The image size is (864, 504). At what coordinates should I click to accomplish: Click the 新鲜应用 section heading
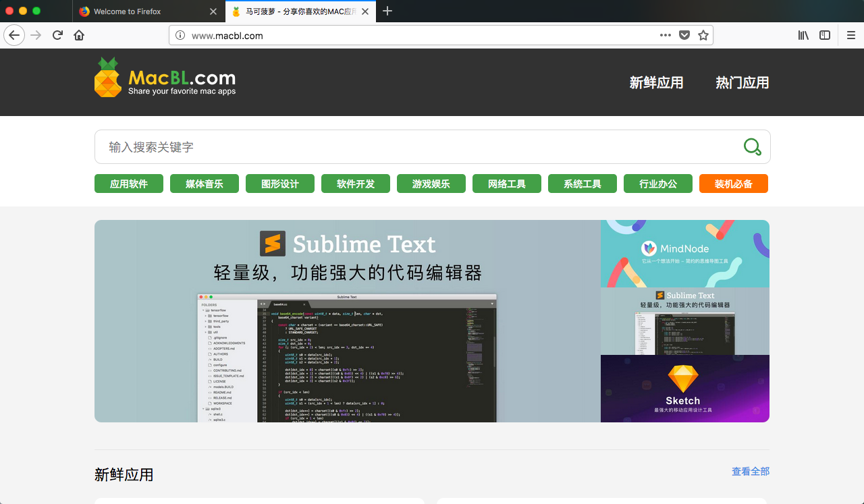pyautogui.click(x=124, y=475)
